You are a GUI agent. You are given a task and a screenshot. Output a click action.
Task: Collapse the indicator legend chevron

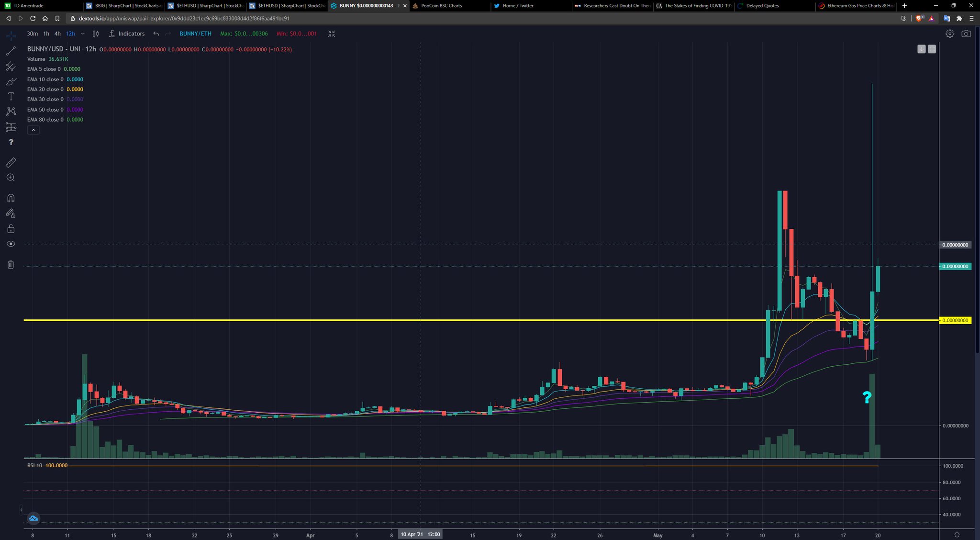[33, 130]
